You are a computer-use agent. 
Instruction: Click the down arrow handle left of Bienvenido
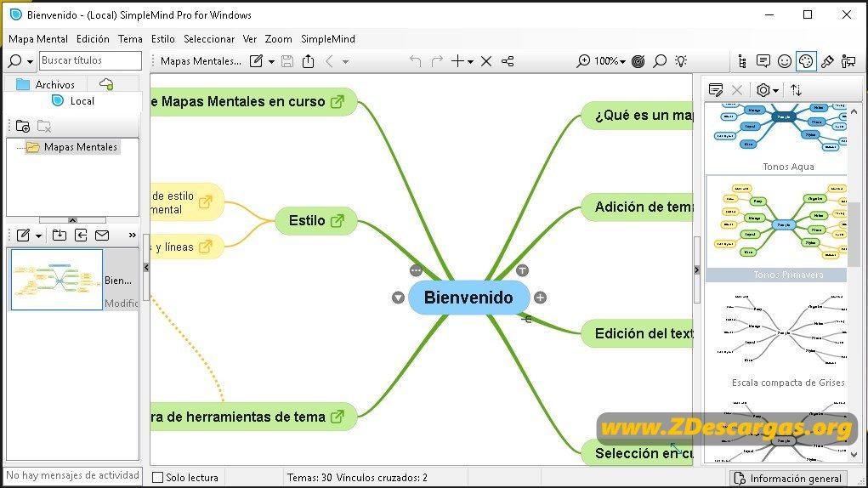398,298
